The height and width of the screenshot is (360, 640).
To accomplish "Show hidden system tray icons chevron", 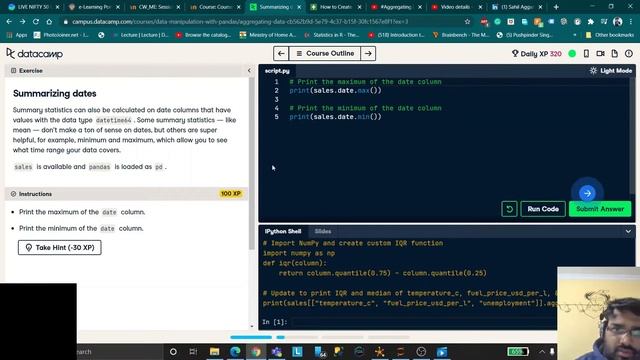I will (x=542, y=351).
